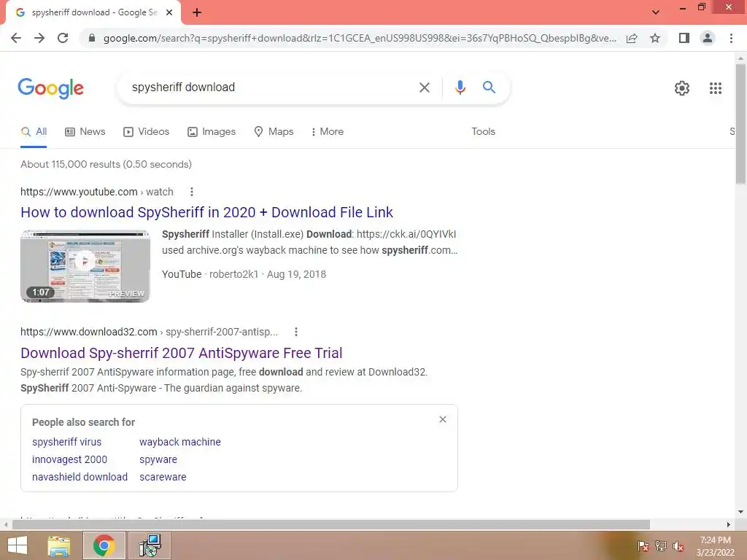The width and height of the screenshot is (747, 560).
Task: Start voice search with the microphone
Action: tap(460, 87)
